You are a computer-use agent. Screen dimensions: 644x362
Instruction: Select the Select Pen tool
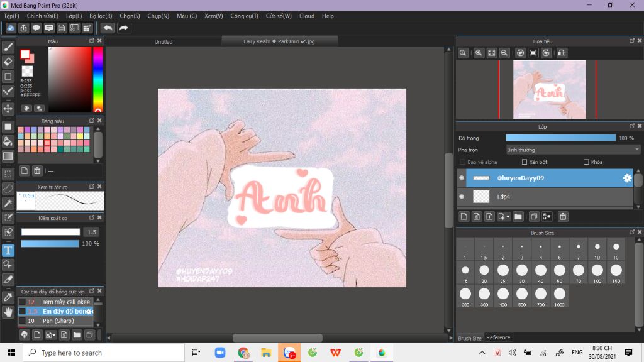8,217
